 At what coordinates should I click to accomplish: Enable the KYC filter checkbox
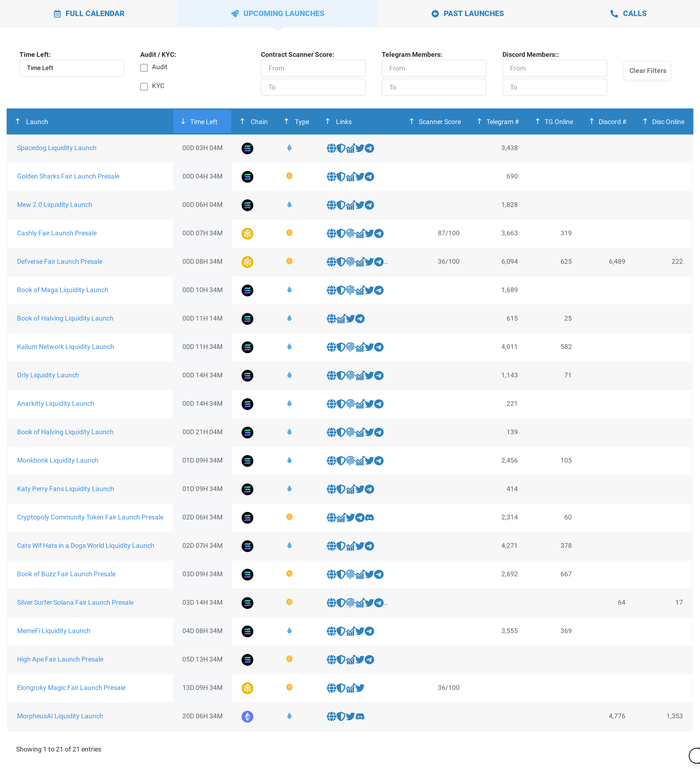(144, 87)
